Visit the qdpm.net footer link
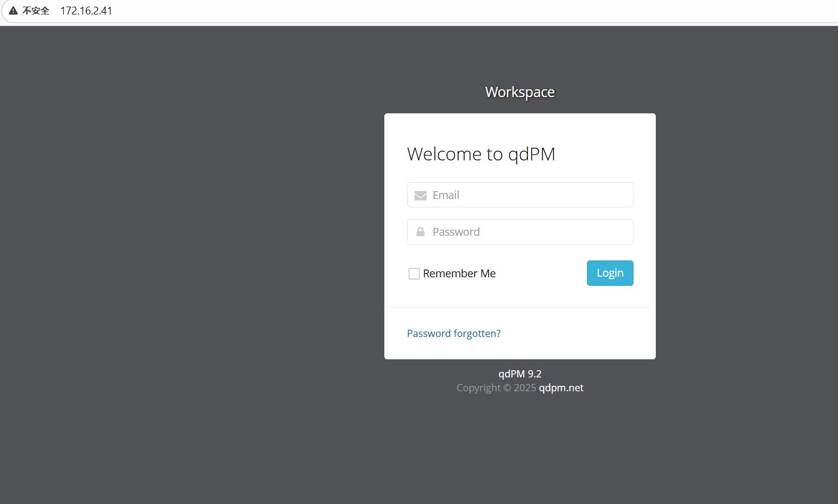This screenshot has height=504, width=838. click(x=561, y=388)
